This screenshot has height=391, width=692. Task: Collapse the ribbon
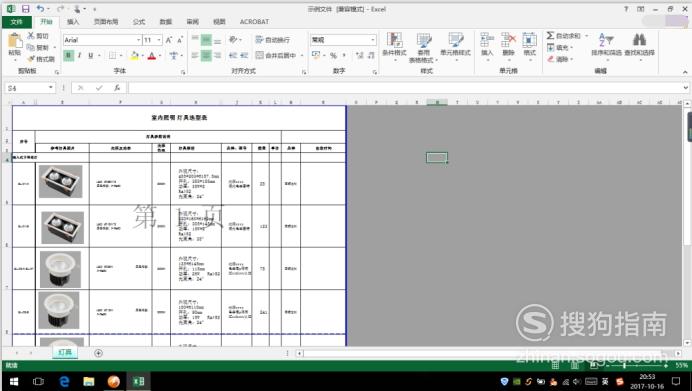tap(685, 72)
